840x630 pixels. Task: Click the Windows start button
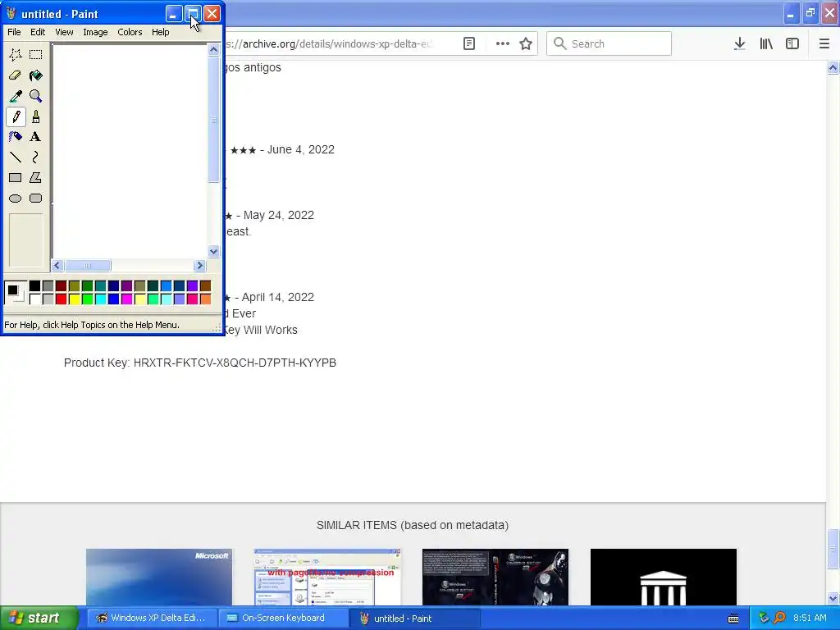(x=39, y=619)
